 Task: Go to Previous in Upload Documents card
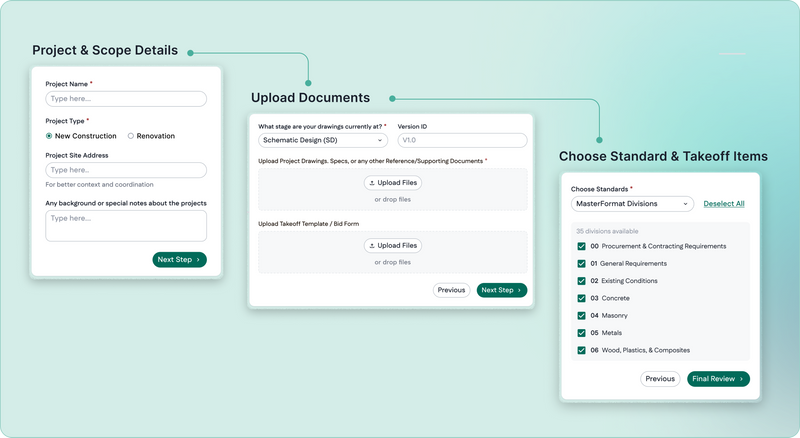[x=451, y=290]
